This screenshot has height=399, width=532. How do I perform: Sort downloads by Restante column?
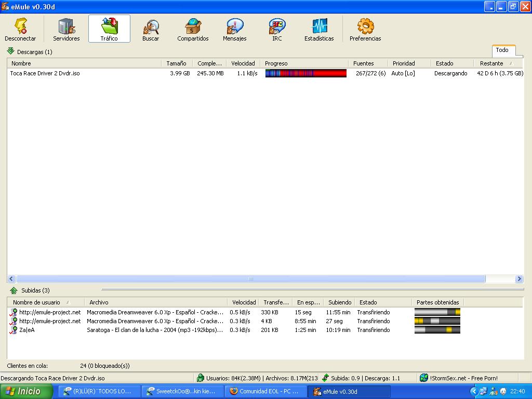pyautogui.click(x=498, y=63)
